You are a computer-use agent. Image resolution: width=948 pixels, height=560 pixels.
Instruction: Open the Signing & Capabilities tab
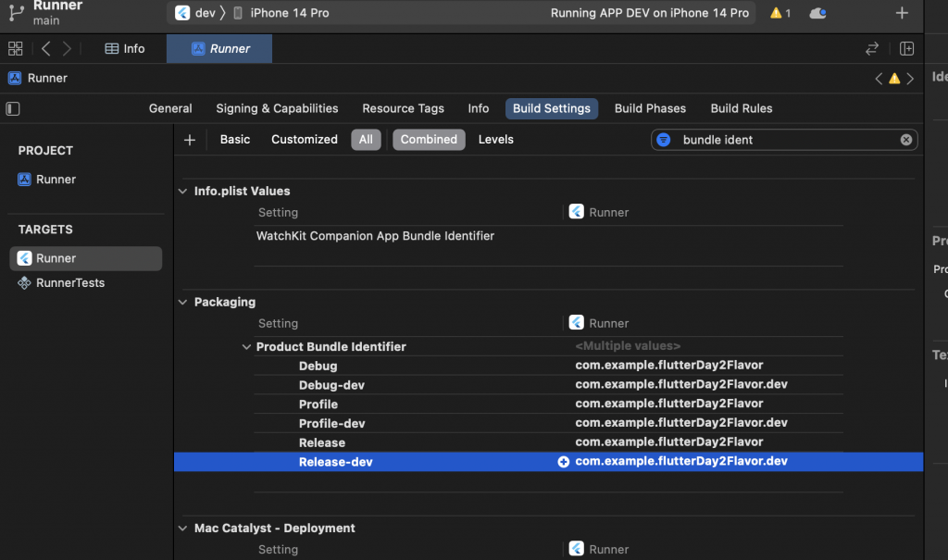point(277,108)
